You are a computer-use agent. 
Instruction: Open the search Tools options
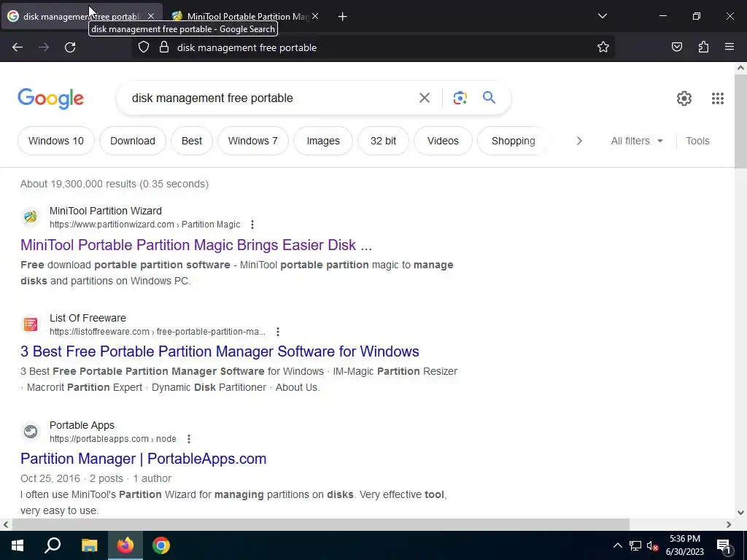pos(697,141)
